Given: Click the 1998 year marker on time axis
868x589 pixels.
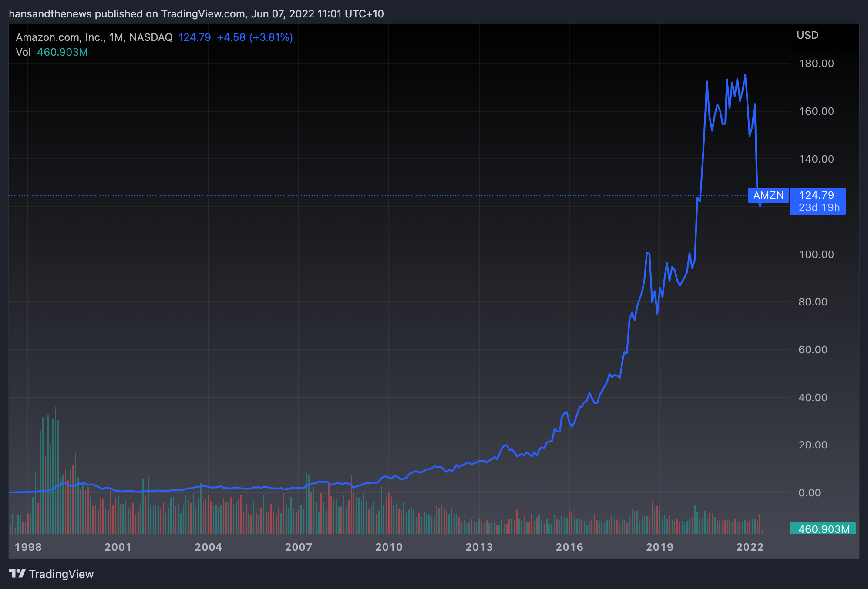Looking at the screenshot, I should click(x=28, y=547).
